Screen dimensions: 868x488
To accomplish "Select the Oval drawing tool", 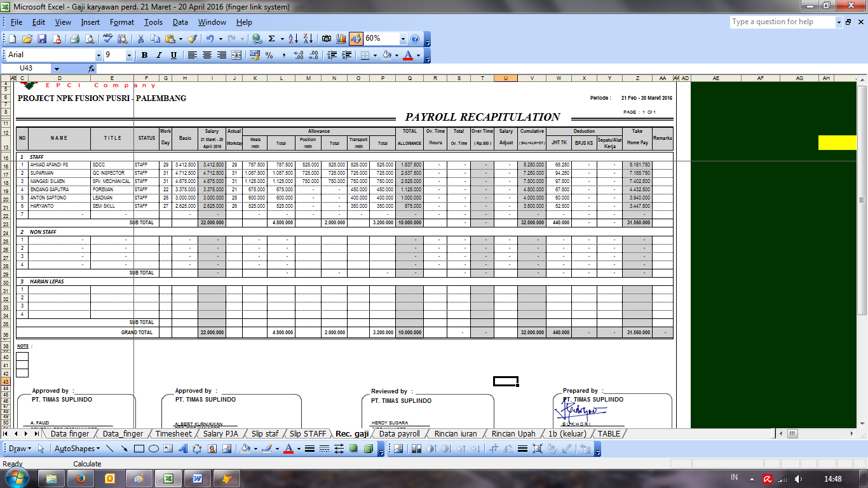I will click(x=154, y=449).
